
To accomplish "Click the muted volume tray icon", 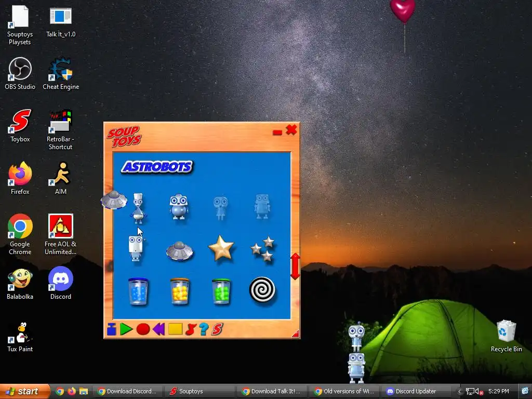I will [x=479, y=392].
